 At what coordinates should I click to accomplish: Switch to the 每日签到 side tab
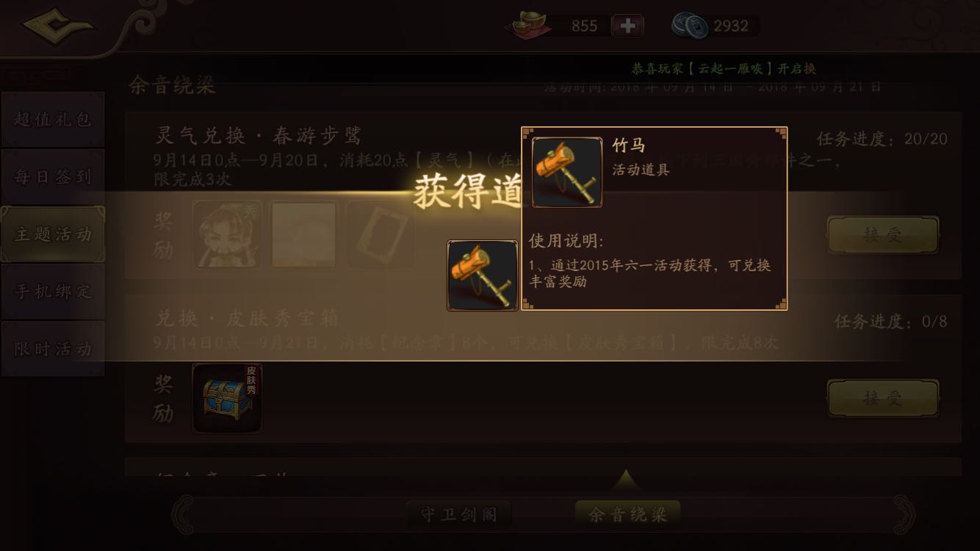click(53, 176)
